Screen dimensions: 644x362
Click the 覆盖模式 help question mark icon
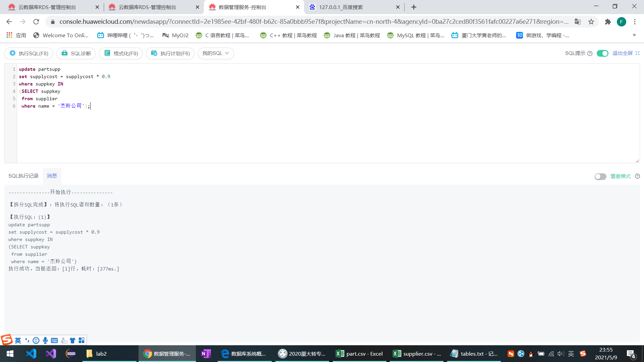pos(637,176)
